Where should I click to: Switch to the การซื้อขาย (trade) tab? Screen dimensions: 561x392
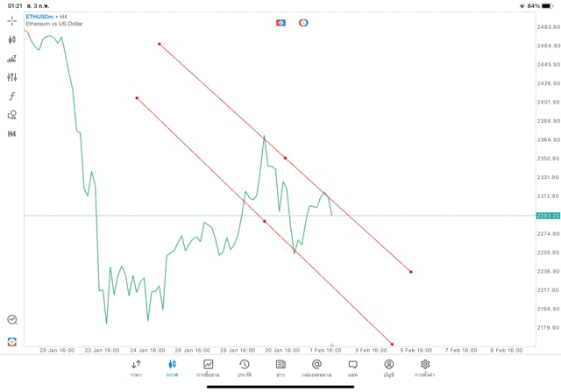[208, 367]
